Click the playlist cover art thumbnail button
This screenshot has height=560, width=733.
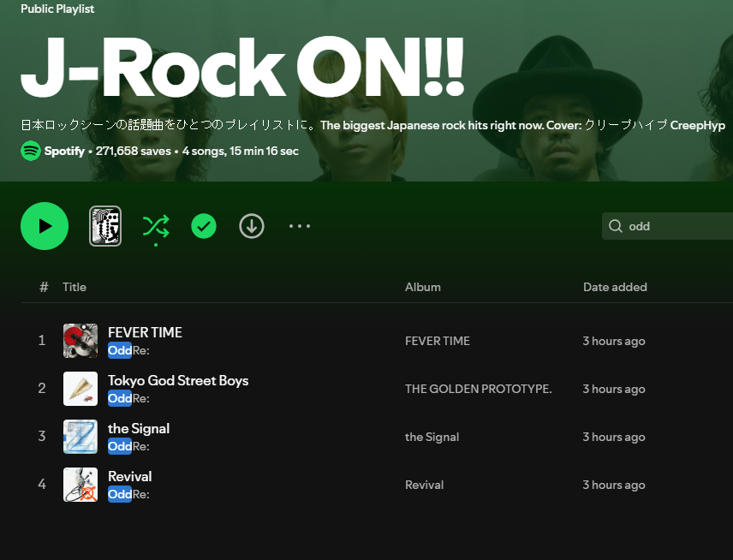(x=105, y=226)
